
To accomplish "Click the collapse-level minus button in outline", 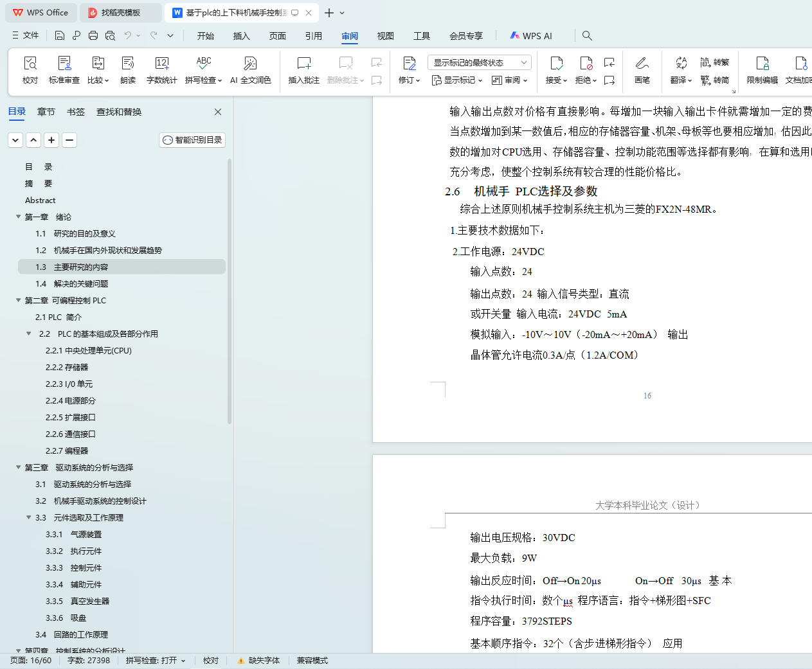I will 69,140.
